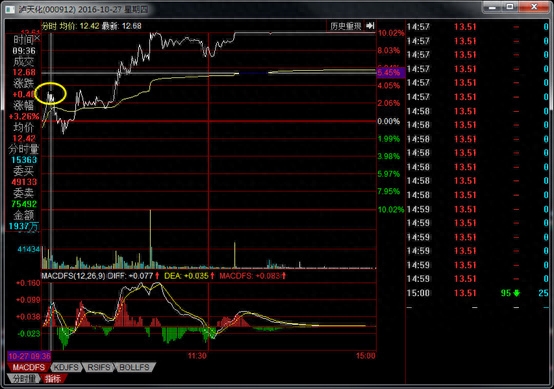This screenshot has width=554, height=389.
Task: Switch to the RSIFS indicator tab
Action: pyautogui.click(x=99, y=367)
